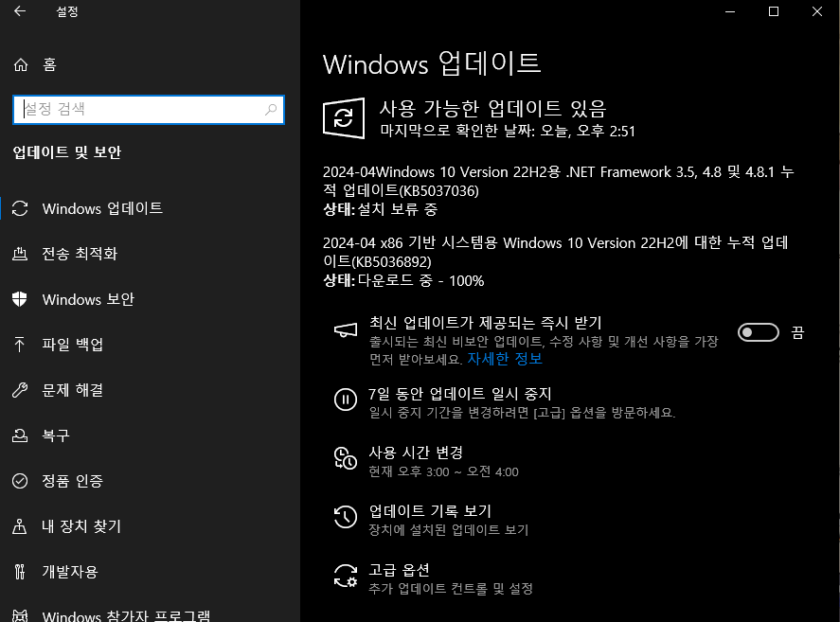Click the 전송 최적화 icon
This screenshot has width=840, height=622.
20,254
